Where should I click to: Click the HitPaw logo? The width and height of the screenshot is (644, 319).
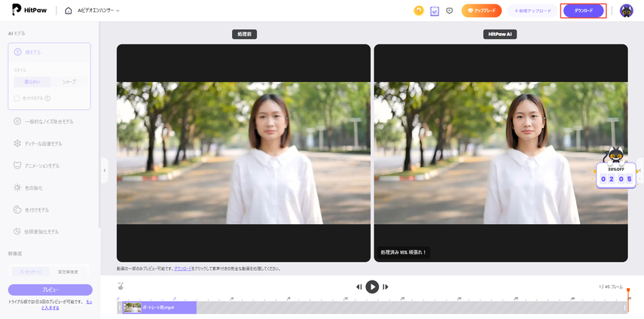[x=29, y=10]
